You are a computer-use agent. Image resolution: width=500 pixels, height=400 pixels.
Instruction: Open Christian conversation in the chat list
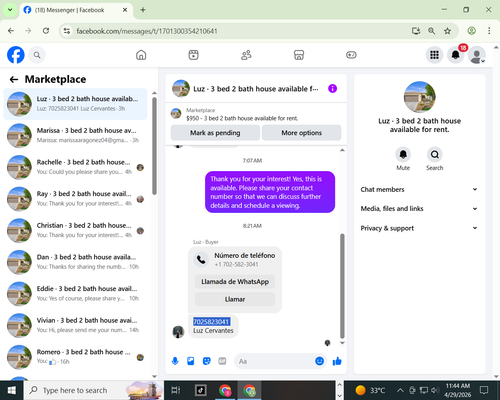pyautogui.click(x=75, y=230)
